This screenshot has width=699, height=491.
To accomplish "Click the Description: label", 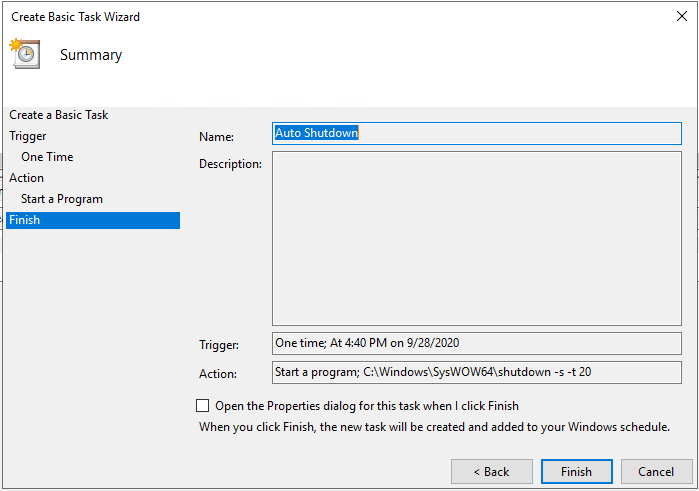I will click(230, 164).
